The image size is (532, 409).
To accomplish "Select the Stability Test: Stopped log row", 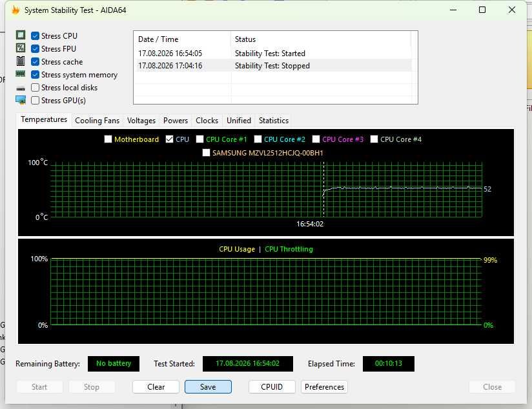I will 274,65.
